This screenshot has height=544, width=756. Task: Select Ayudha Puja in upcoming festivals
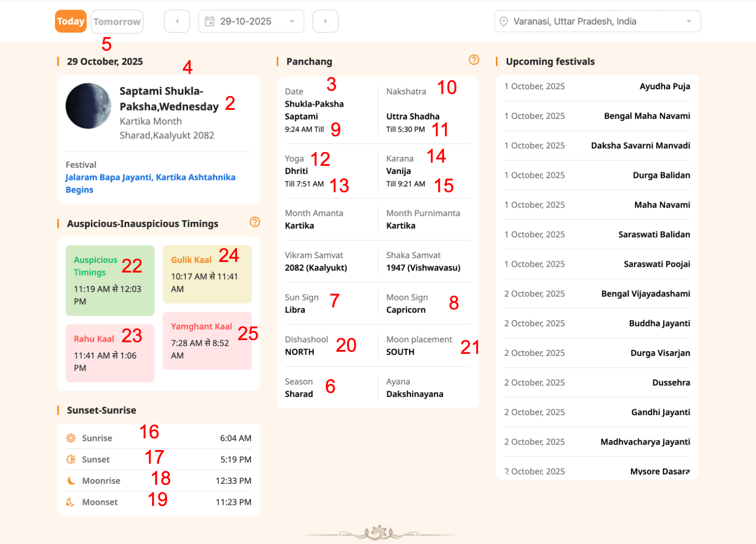[x=664, y=86]
